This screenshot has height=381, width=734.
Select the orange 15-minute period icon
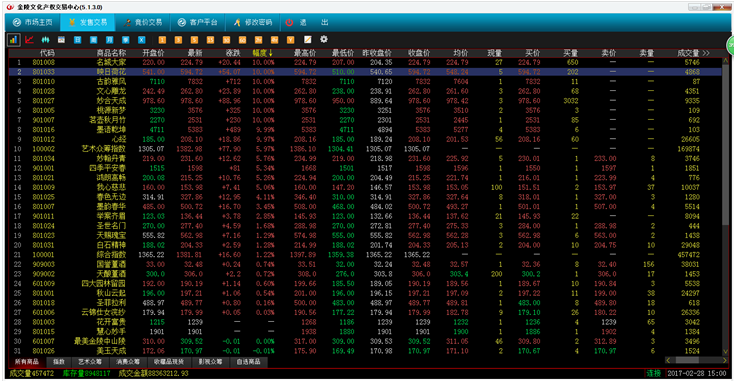210,40
